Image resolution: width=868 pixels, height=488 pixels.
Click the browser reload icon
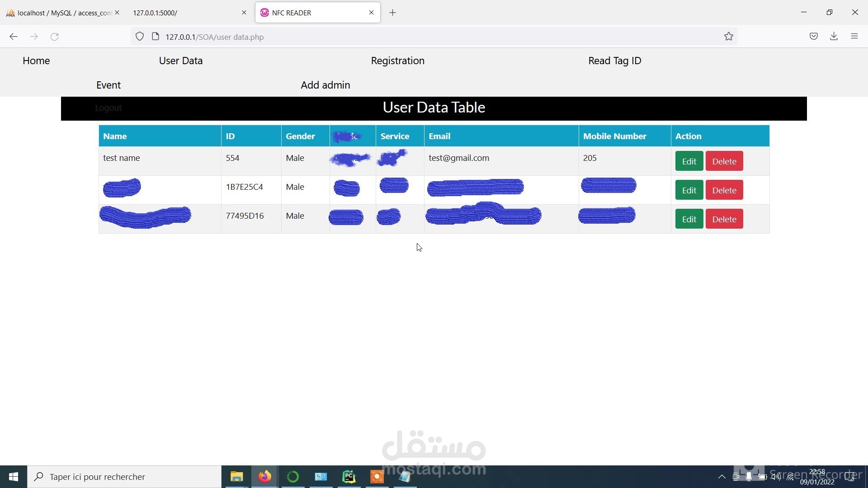tap(55, 37)
